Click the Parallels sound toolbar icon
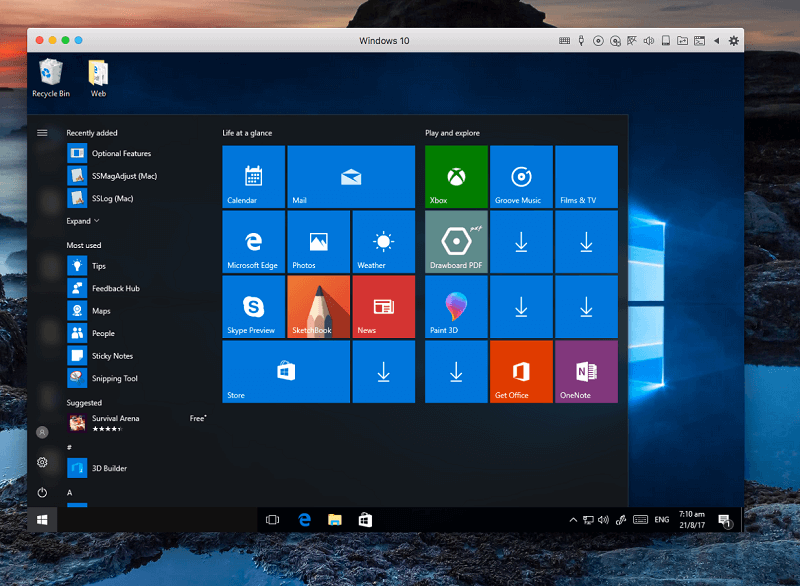 click(648, 41)
